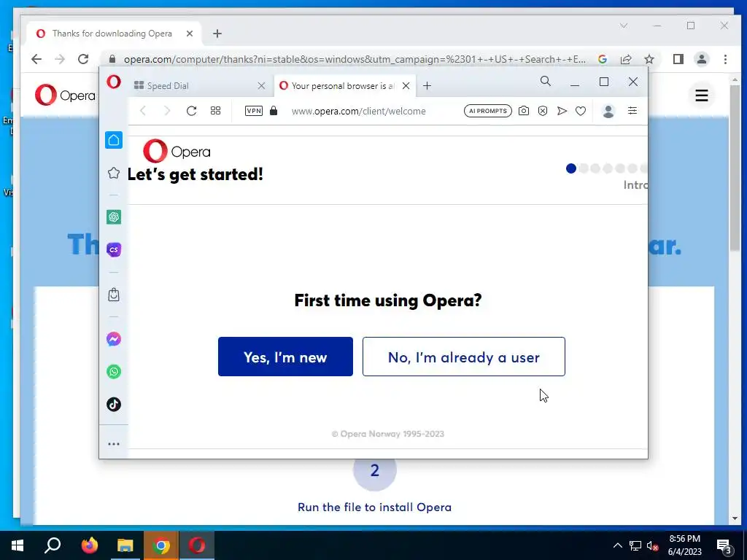Show hidden system tray icons

point(617,545)
